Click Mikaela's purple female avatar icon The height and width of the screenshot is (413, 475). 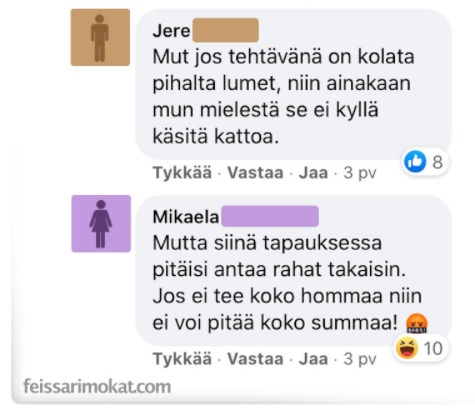pos(101,224)
